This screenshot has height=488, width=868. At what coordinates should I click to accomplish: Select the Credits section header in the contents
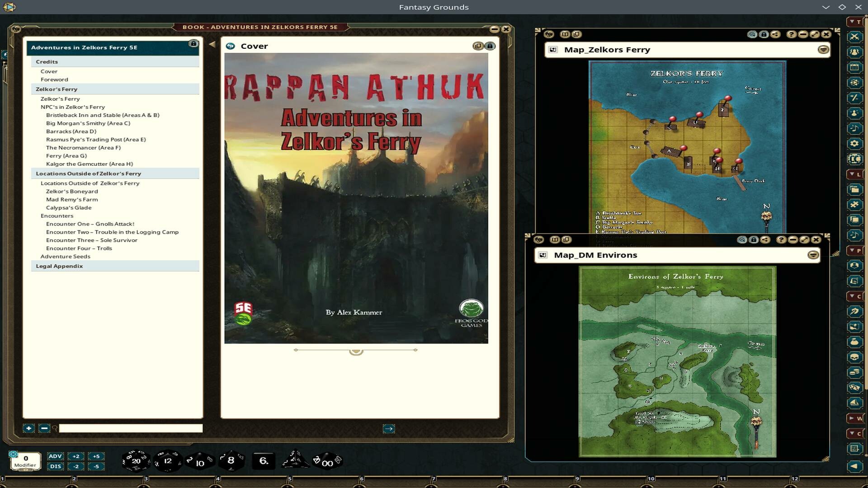click(47, 61)
